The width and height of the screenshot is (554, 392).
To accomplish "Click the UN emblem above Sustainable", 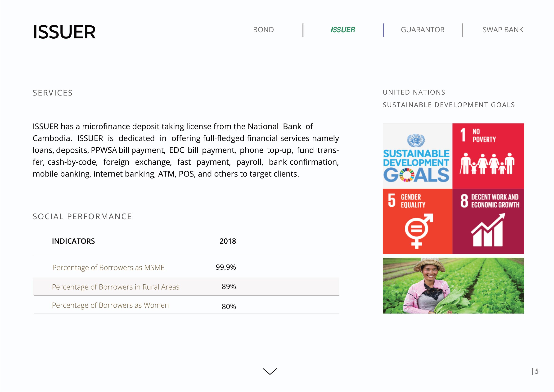I will pos(416,141).
